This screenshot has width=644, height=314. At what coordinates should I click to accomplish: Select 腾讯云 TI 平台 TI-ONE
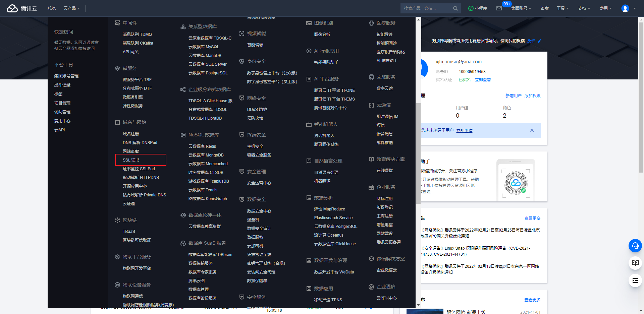(334, 90)
